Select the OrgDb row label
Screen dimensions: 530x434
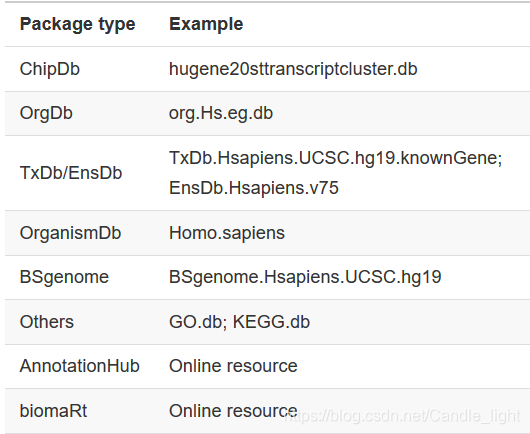click(46, 113)
